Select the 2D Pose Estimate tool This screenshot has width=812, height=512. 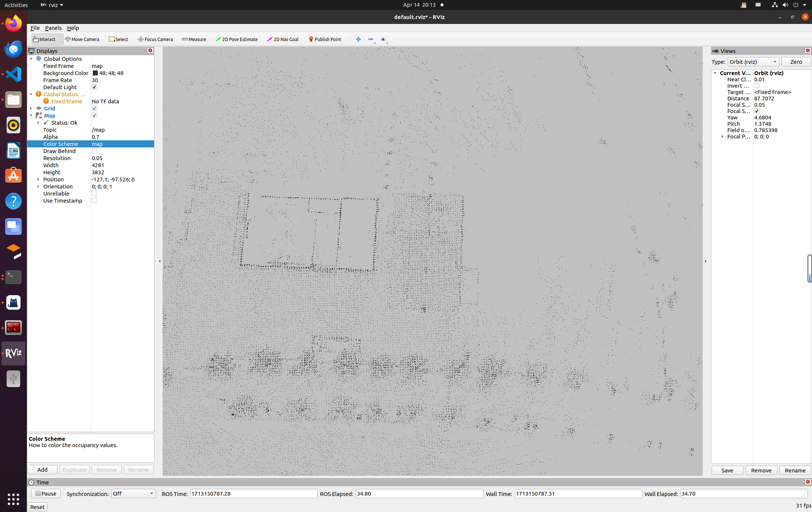click(236, 39)
